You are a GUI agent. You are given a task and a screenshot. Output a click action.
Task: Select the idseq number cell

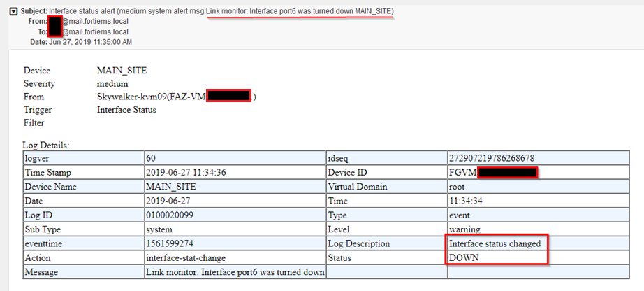point(495,159)
